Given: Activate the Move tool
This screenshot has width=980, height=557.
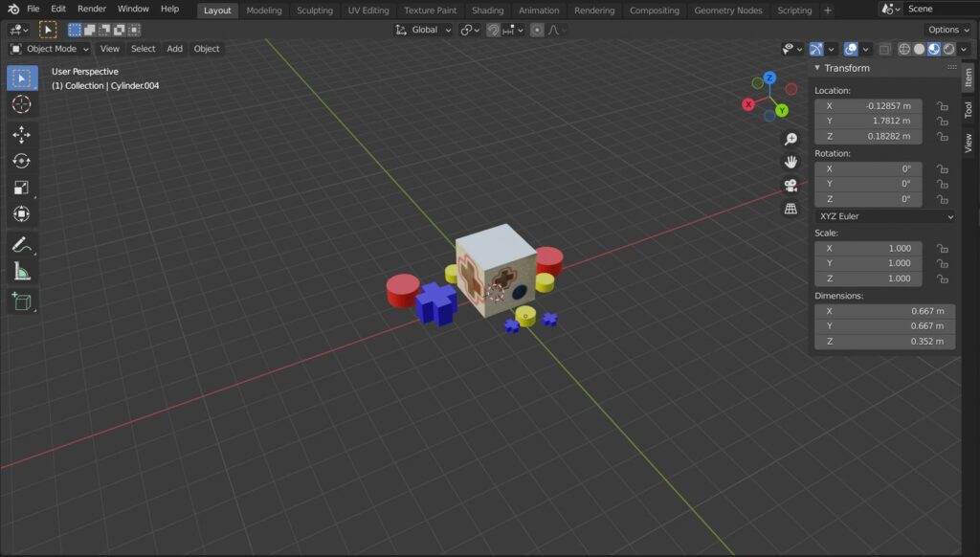Looking at the screenshot, I should 22,135.
